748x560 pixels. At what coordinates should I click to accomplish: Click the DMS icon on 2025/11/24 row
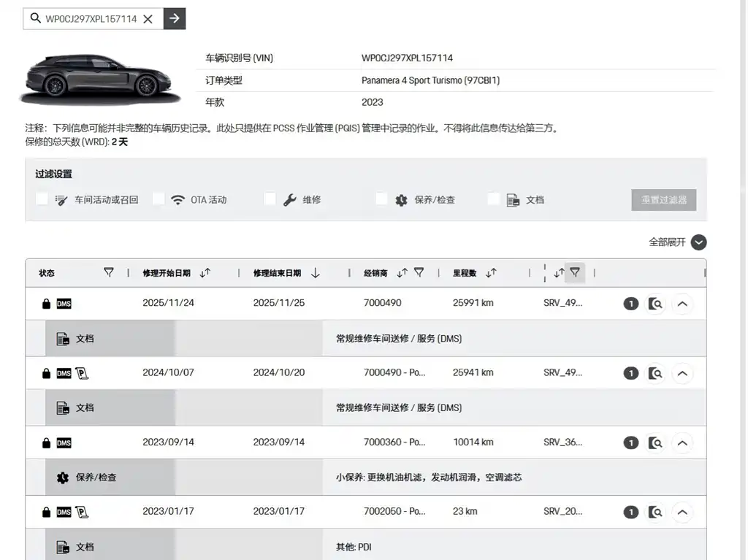tap(64, 304)
